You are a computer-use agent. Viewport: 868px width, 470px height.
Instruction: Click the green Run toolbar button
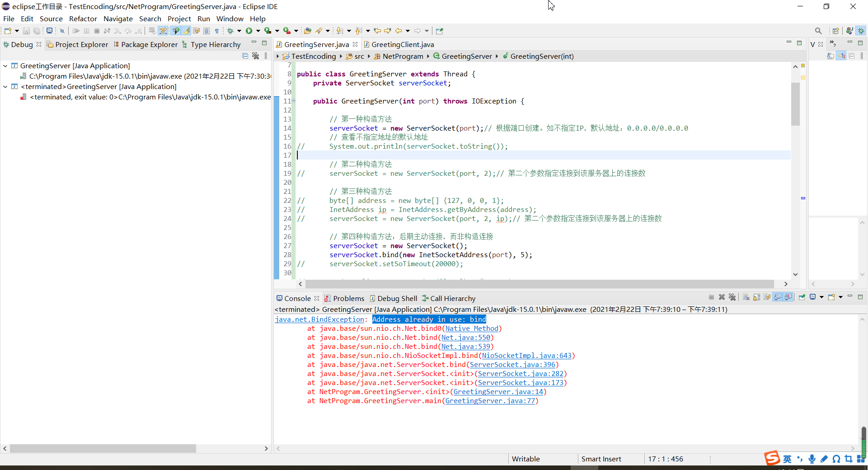coord(249,31)
